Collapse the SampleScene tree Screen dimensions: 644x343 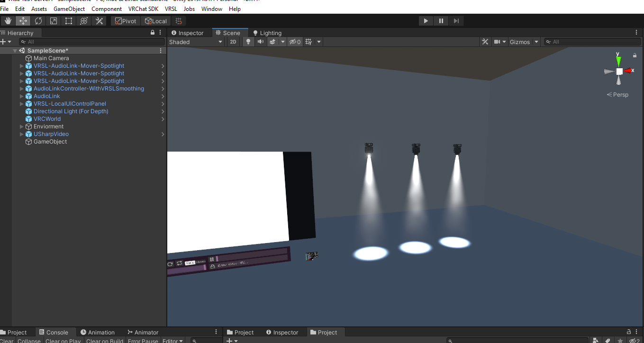tap(15, 51)
